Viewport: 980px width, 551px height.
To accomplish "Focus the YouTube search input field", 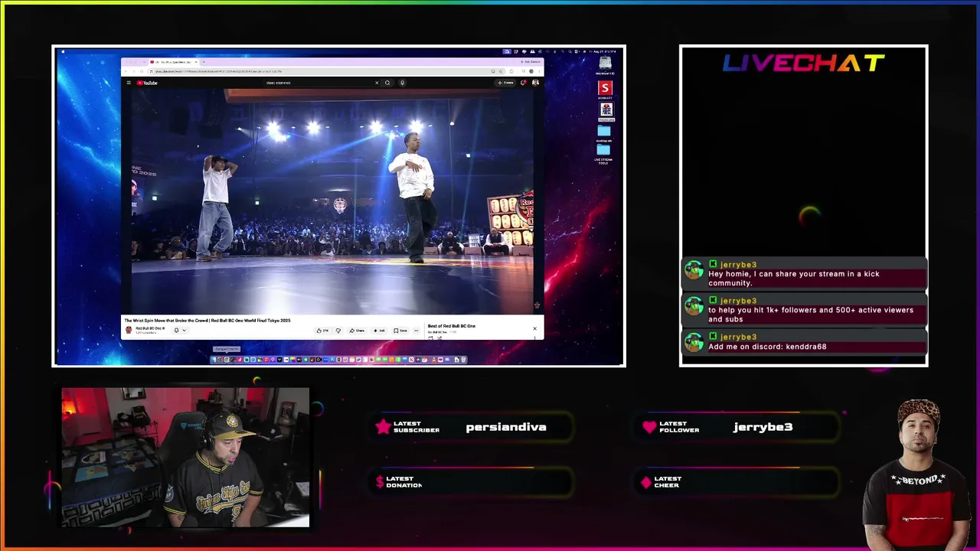I will coord(318,83).
